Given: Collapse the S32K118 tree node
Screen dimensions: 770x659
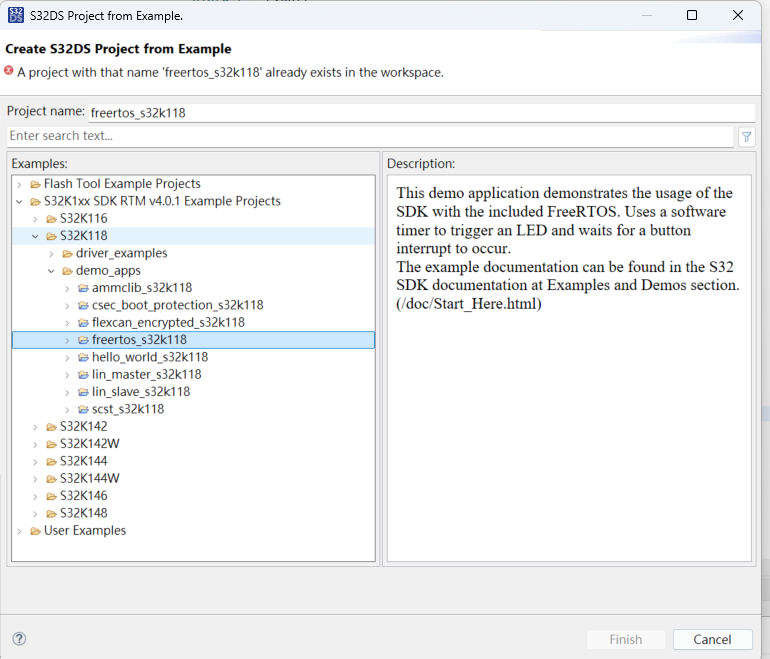Looking at the screenshot, I should (35, 236).
